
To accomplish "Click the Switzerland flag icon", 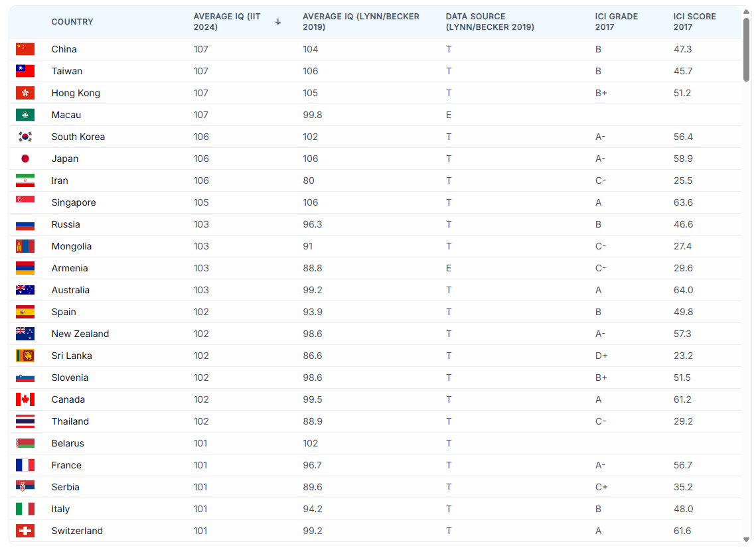I will 25,531.
